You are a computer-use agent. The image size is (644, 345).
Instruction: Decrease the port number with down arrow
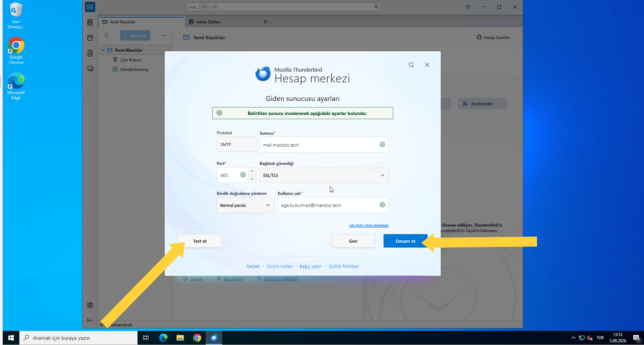click(252, 179)
